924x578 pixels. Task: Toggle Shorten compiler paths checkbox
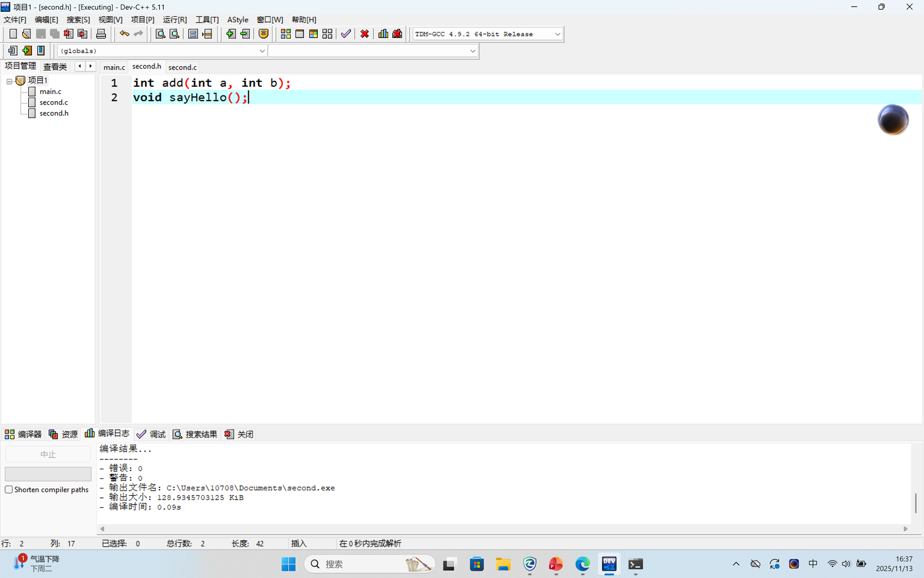pyautogui.click(x=9, y=490)
